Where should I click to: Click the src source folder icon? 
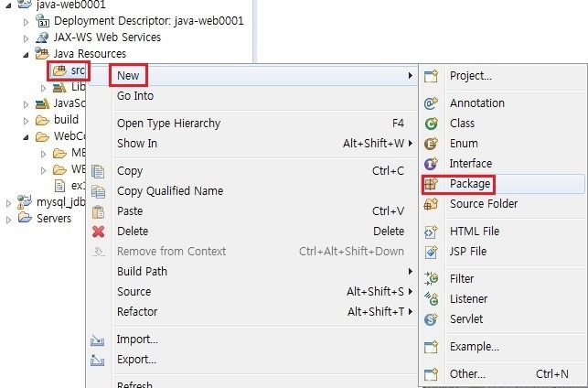pos(59,70)
